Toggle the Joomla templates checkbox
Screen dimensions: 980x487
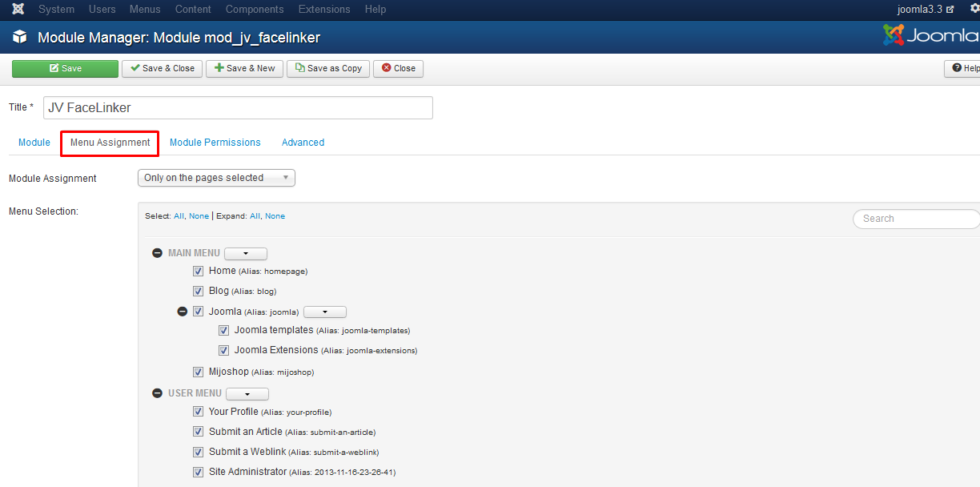coord(223,330)
